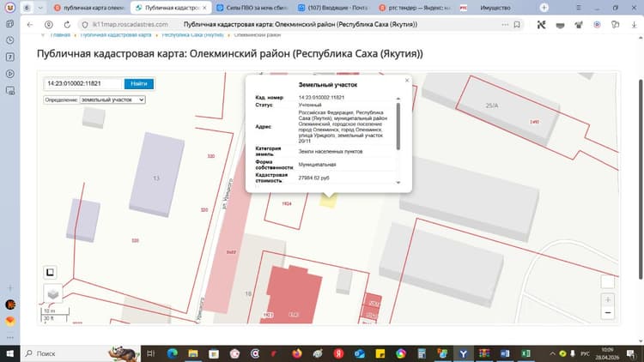Click the Найти search button
The height and width of the screenshot is (362, 644).
point(139,84)
